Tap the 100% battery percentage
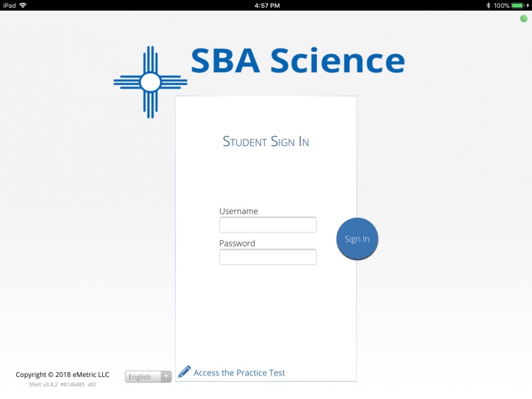This screenshot has height=399, width=532. [x=501, y=6]
